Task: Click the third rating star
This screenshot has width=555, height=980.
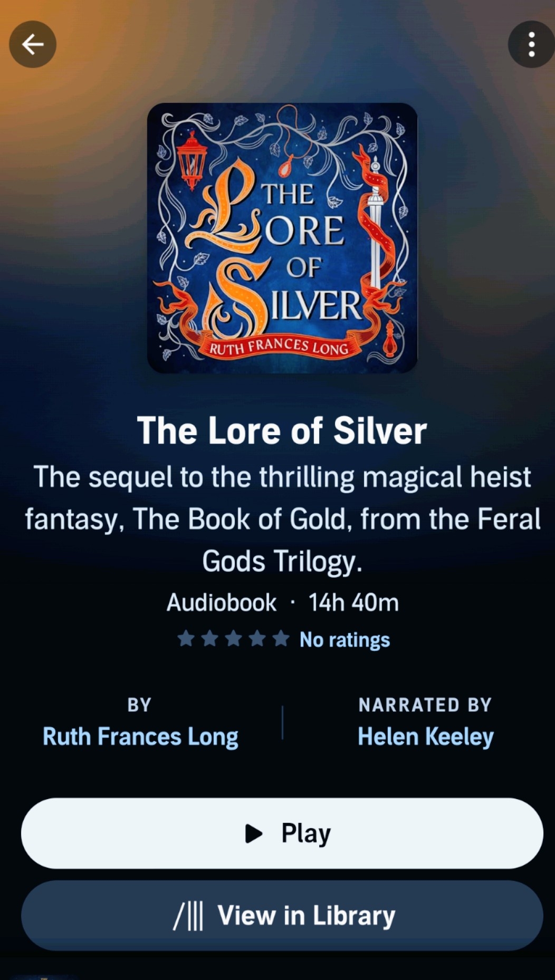Action: coord(233,639)
